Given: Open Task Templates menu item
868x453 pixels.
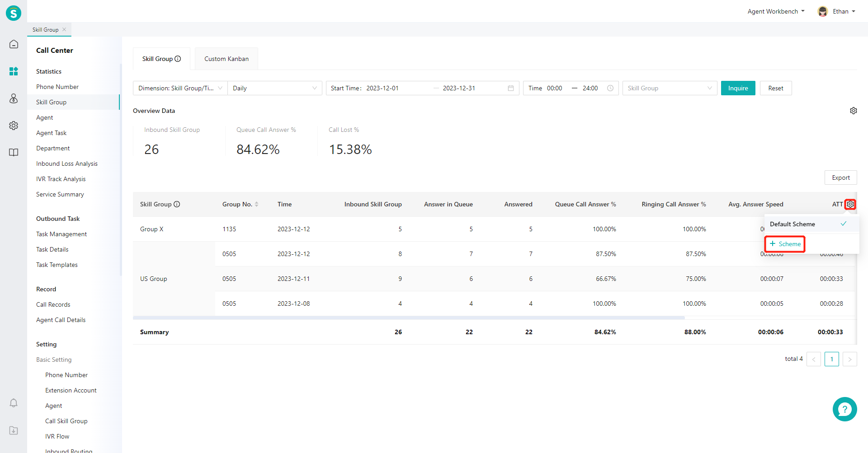Looking at the screenshot, I should pyautogui.click(x=57, y=265).
